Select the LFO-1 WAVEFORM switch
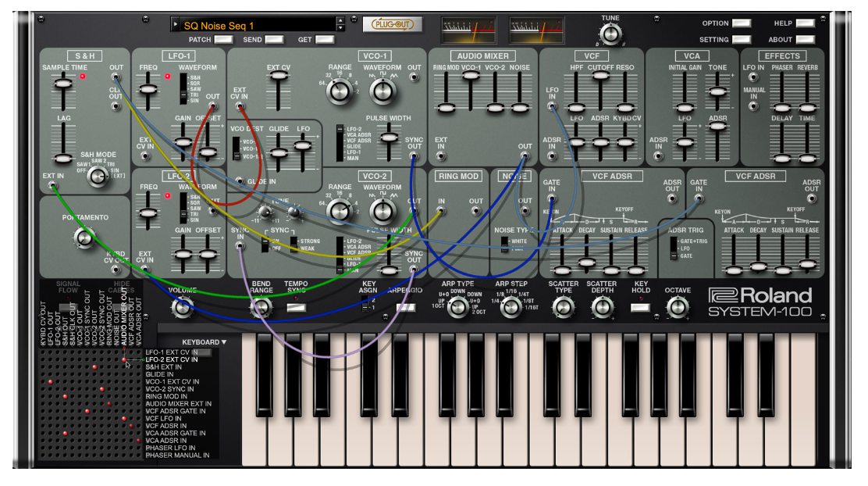 click(x=183, y=89)
